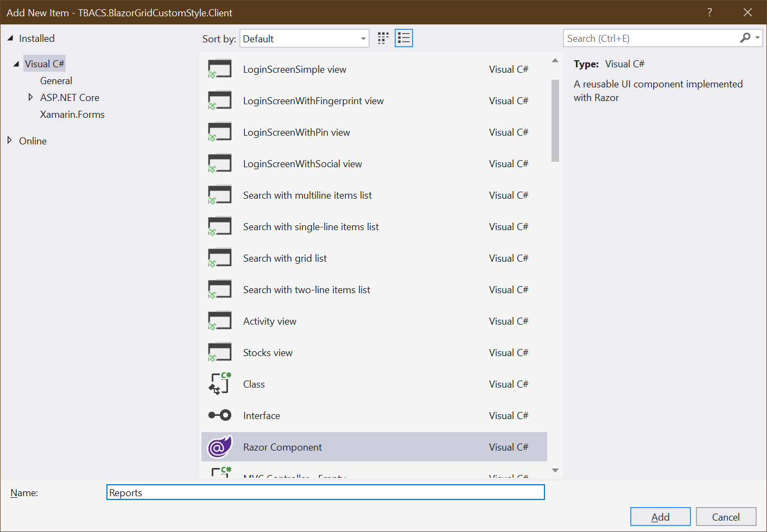
Task: Select the Activity view template
Action: (269, 321)
